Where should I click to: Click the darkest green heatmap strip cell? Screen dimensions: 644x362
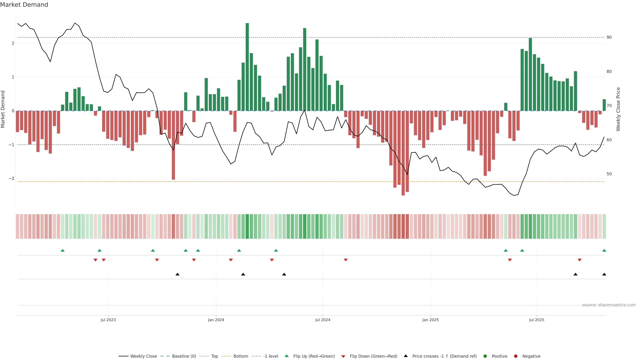[x=247, y=226]
